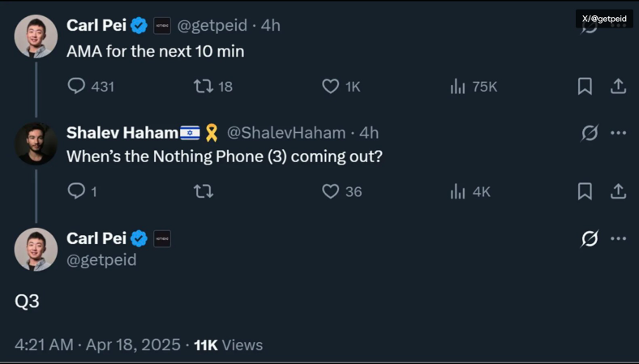639x364 pixels.
Task: Click Carl Pei's avatar on AMA tweet
Action: [x=36, y=36]
